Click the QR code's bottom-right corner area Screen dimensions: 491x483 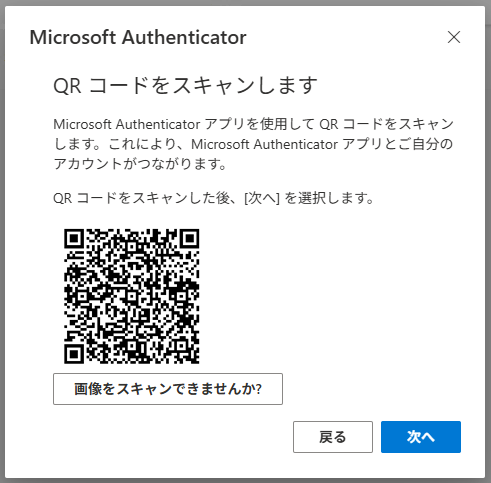click(190, 354)
